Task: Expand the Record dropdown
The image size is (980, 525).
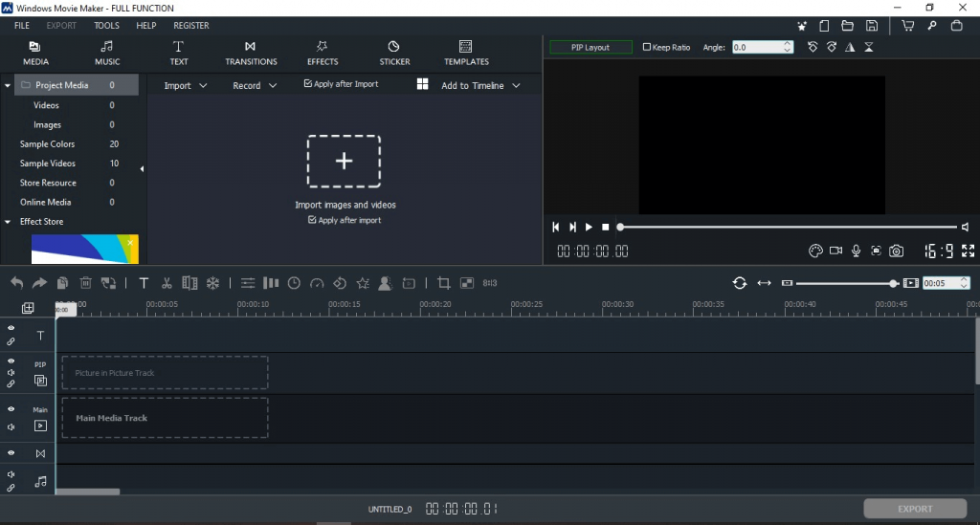Action: click(255, 86)
